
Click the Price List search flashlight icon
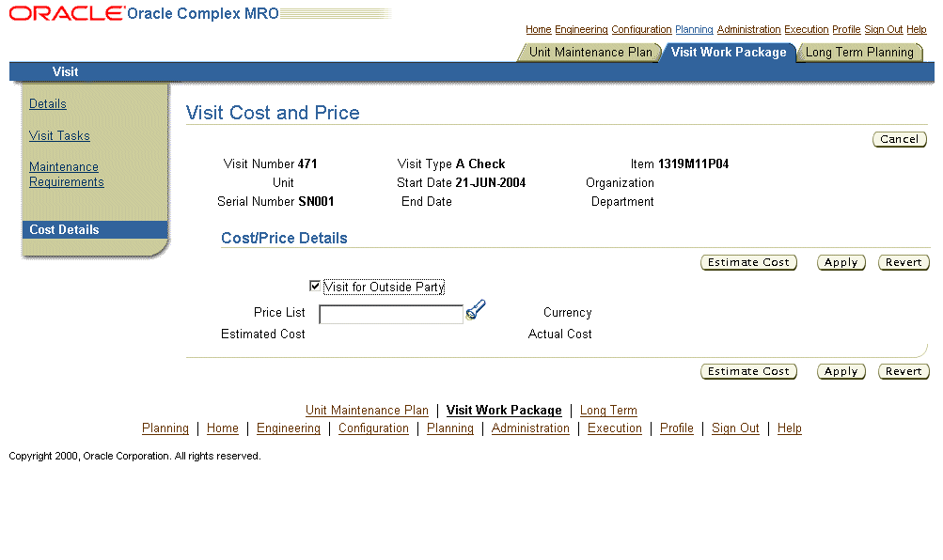[475, 310]
